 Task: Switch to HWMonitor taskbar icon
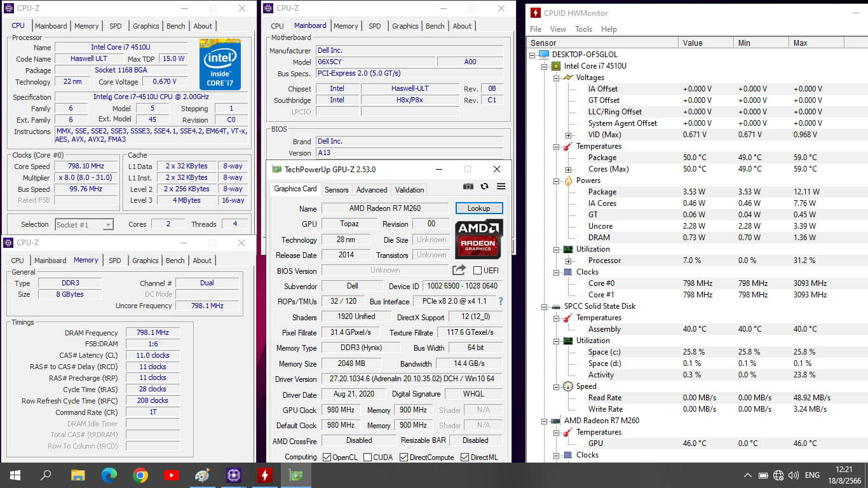(264, 475)
